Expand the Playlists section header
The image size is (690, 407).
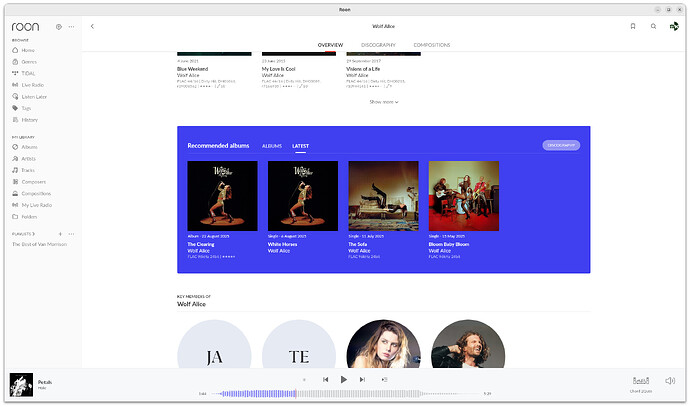tap(23, 234)
